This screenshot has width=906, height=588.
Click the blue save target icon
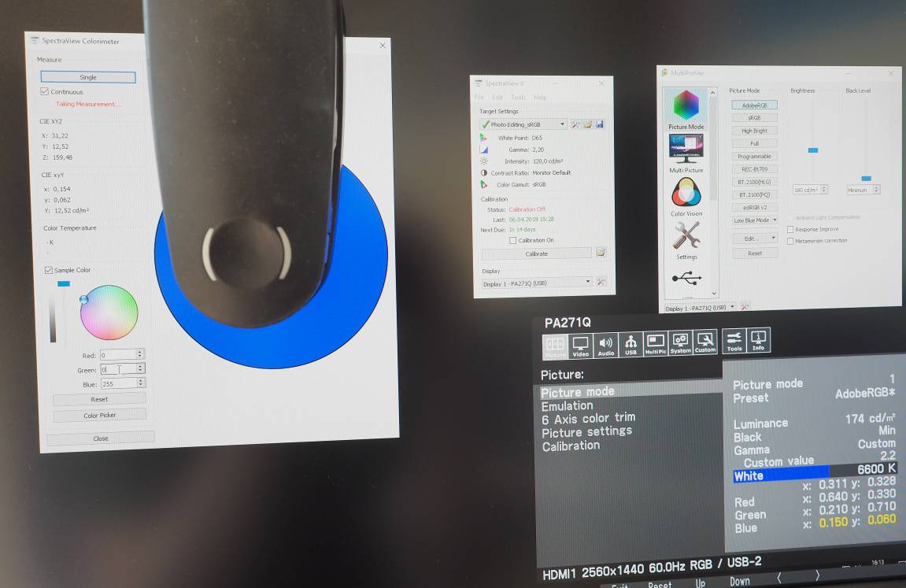(600, 124)
